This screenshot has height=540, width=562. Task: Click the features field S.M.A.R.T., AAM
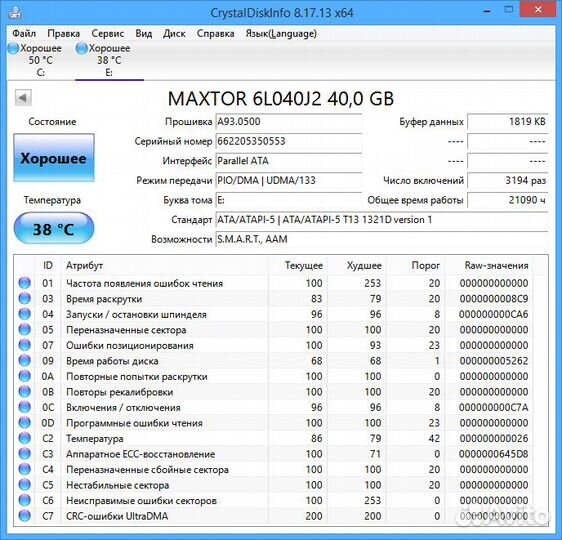(382, 239)
